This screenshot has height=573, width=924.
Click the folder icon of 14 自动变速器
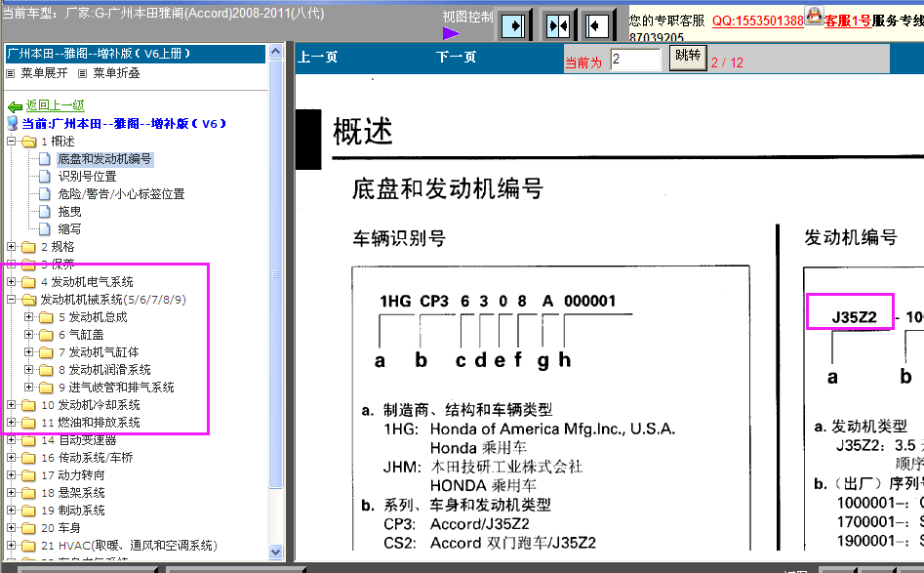click(x=29, y=440)
